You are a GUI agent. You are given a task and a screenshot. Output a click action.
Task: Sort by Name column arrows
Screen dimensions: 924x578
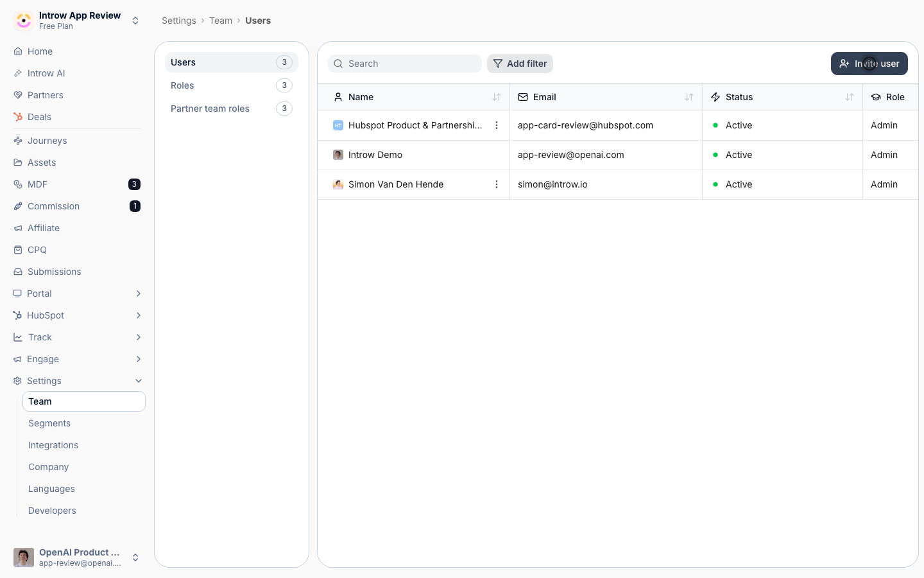pos(497,97)
